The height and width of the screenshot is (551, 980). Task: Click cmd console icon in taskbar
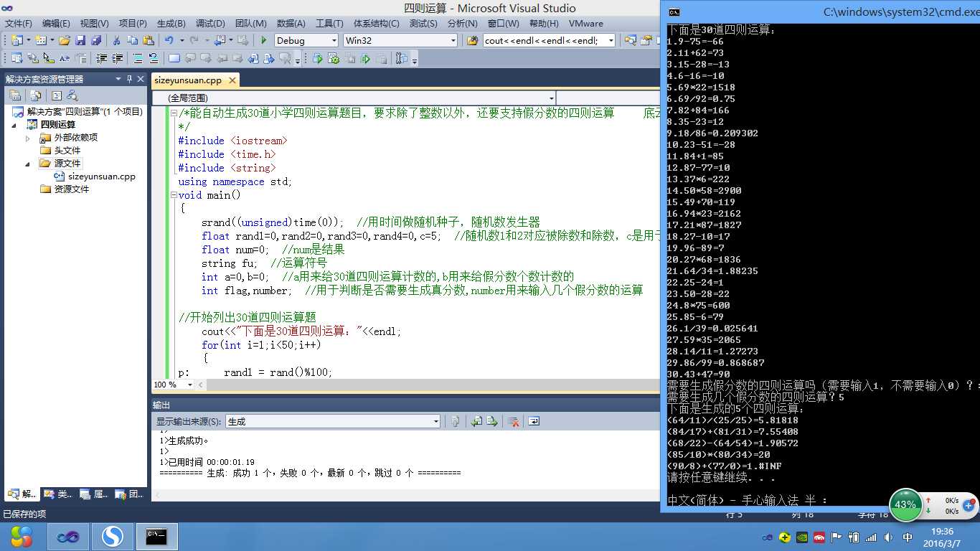(156, 537)
